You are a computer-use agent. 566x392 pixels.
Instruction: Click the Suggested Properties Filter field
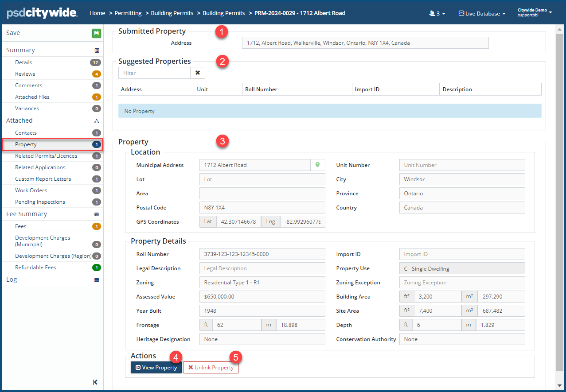(154, 73)
